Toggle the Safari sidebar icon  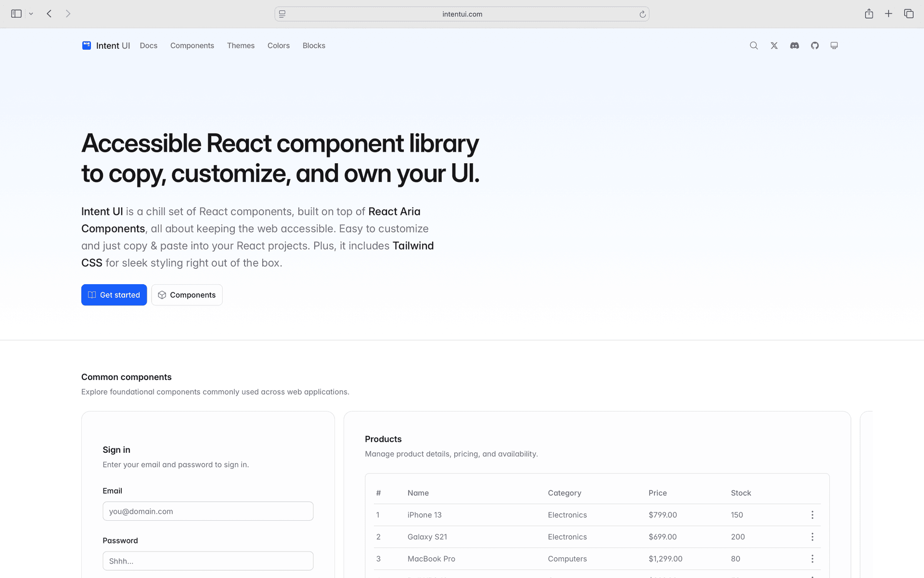16,13
